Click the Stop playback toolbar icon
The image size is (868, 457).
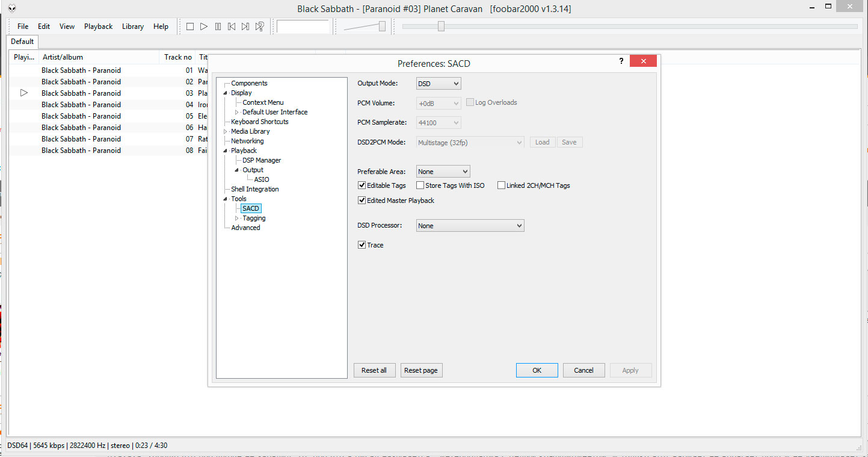pyautogui.click(x=189, y=26)
